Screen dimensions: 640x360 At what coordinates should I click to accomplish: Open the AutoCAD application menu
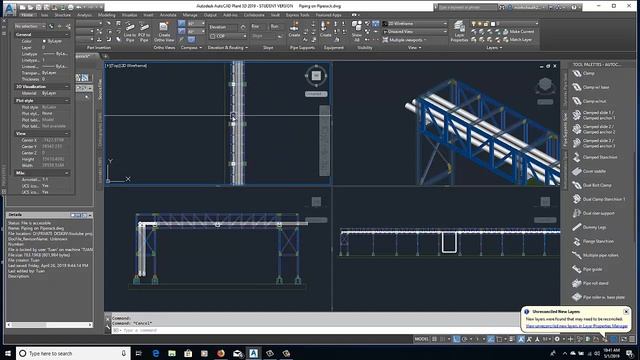9,8
